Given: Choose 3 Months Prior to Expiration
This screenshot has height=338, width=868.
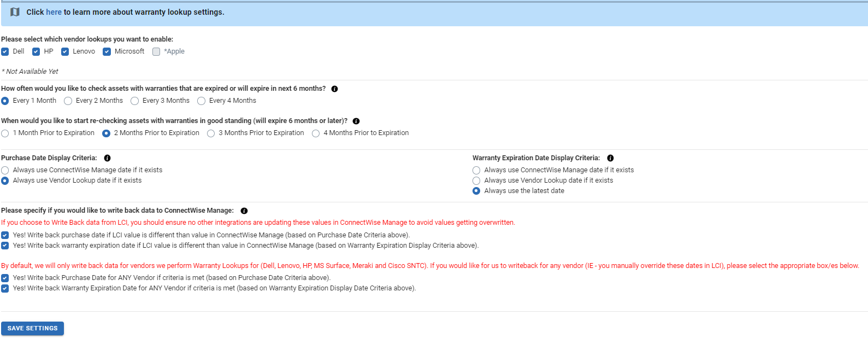Looking at the screenshot, I should coord(211,133).
